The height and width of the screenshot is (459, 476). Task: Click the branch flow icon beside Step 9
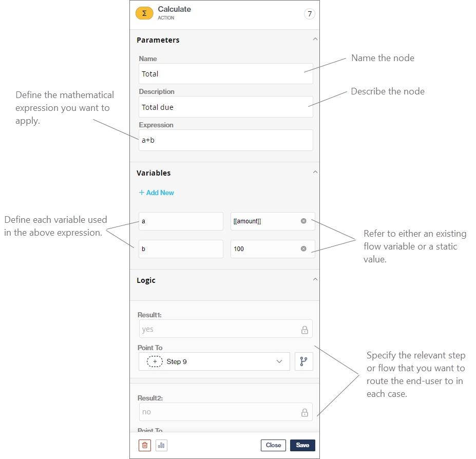click(x=303, y=361)
